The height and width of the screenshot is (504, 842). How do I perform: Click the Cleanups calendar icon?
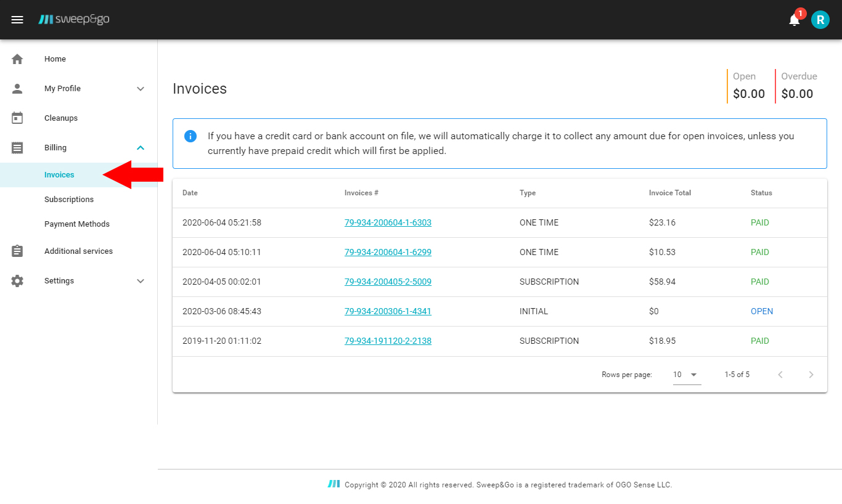pos(17,118)
